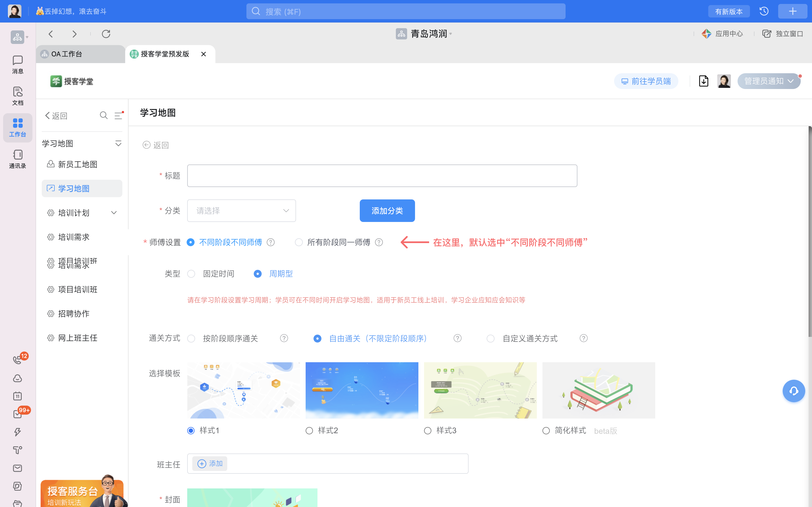
Task: Click the download file icon in header
Action: (x=704, y=81)
